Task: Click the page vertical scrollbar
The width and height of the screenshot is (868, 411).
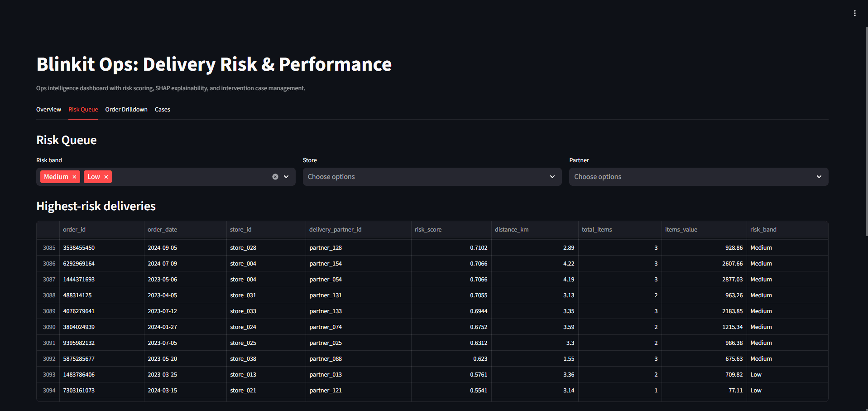Action: 866,131
